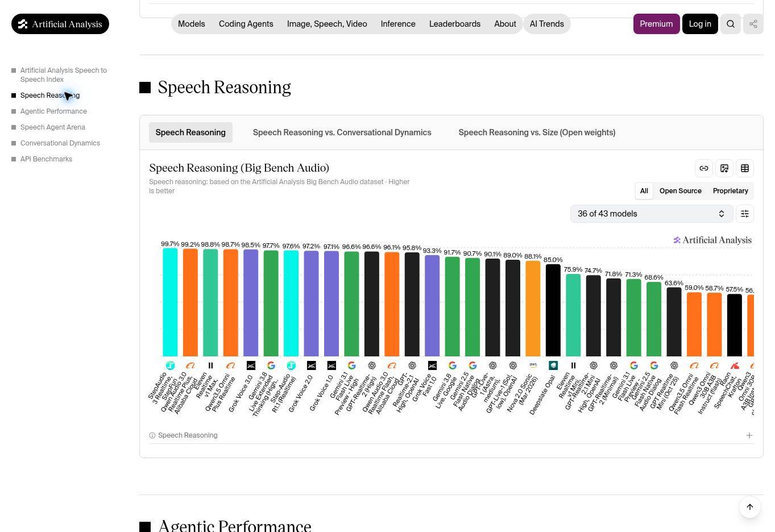
Task: Select the Open Source filter
Action: pos(681,191)
